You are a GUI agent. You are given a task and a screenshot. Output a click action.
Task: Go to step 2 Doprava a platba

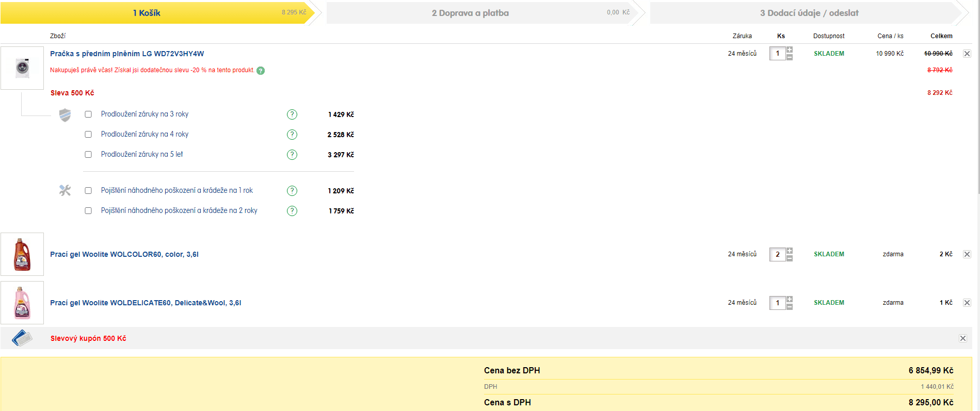click(483, 13)
